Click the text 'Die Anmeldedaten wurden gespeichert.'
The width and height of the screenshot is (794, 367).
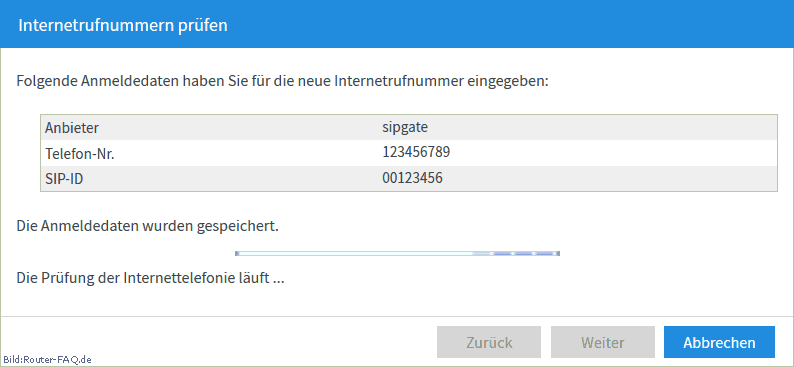[148, 226]
